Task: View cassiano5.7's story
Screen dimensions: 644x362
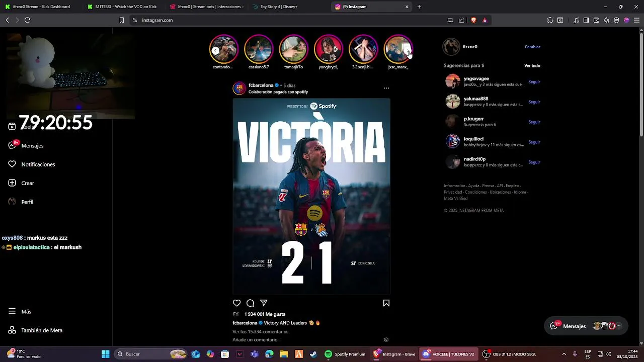Action: coord(259,49)
